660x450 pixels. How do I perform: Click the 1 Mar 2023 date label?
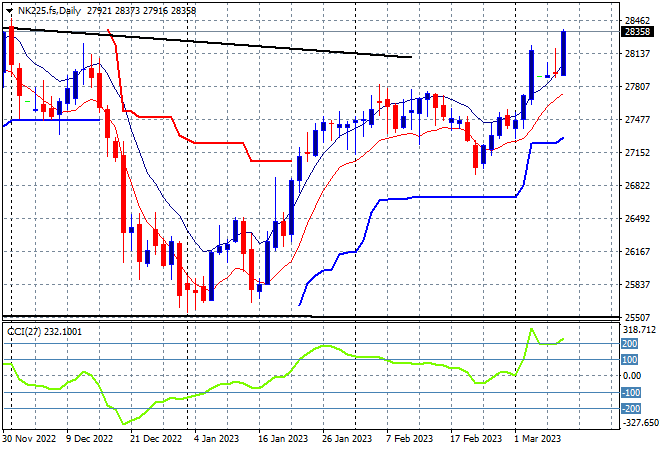click(x=537, y=439)
